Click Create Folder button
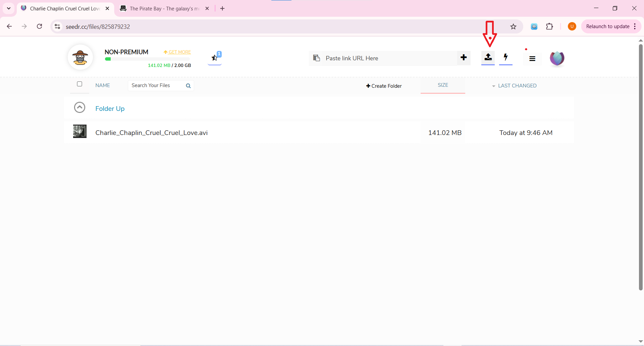The image size is (644, 346). pos(384,86)
